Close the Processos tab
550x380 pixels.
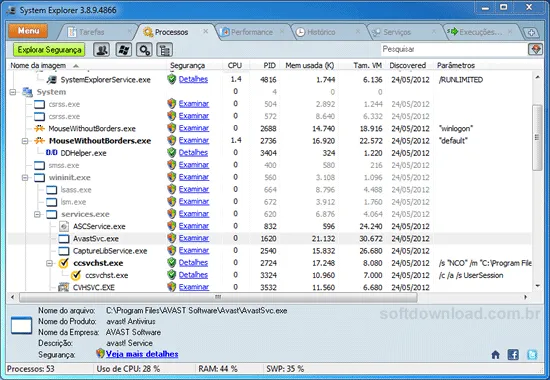(x=206, y=32)
